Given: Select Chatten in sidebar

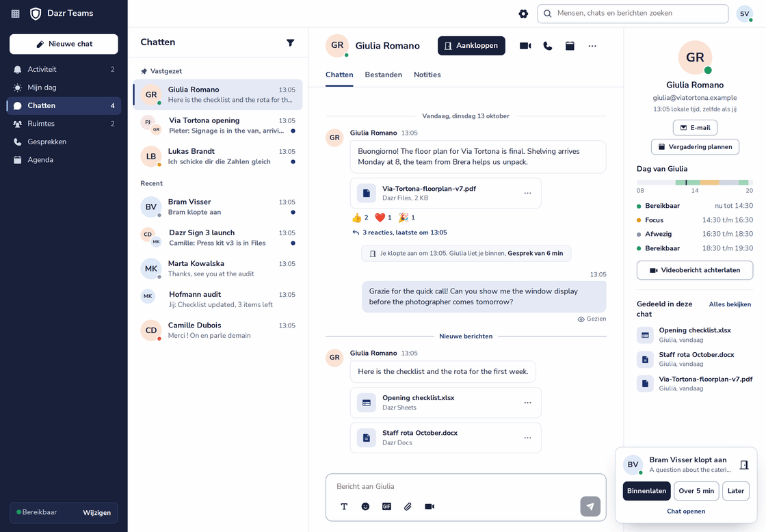Looking at the screenshot, I should coord(64,105).
